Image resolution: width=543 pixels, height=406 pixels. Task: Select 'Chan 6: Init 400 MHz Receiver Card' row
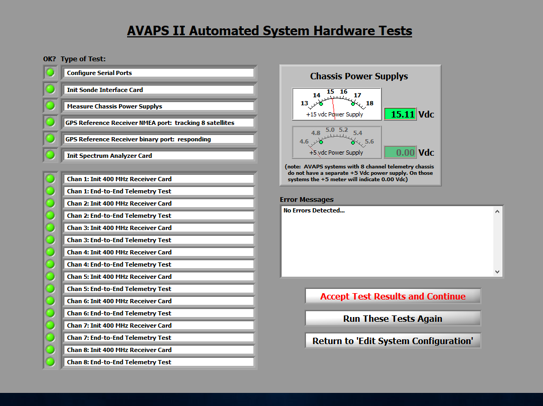pyautogui.click(x=158, y=301)
